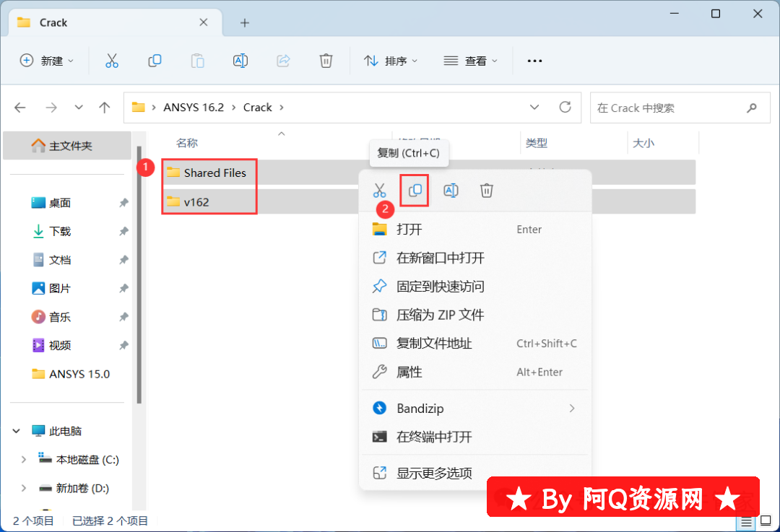
Task: Unpin 图片 from quick access
Action: 123,288
